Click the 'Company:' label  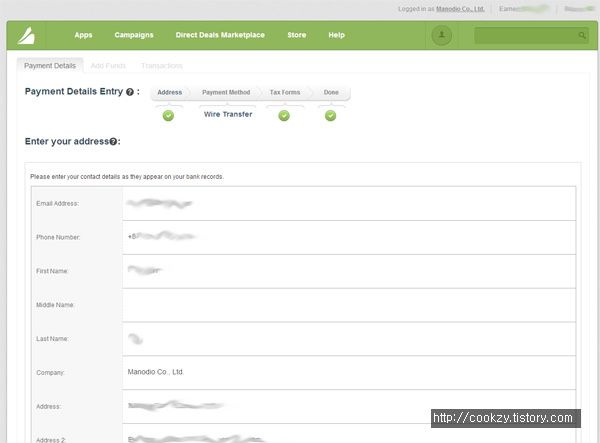pyautogui.click(x=51, y=373)
